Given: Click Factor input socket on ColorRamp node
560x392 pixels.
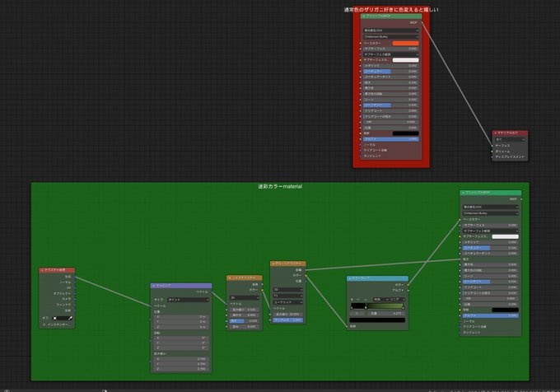Looking at the screenshot, I should (x=347, y=326).
